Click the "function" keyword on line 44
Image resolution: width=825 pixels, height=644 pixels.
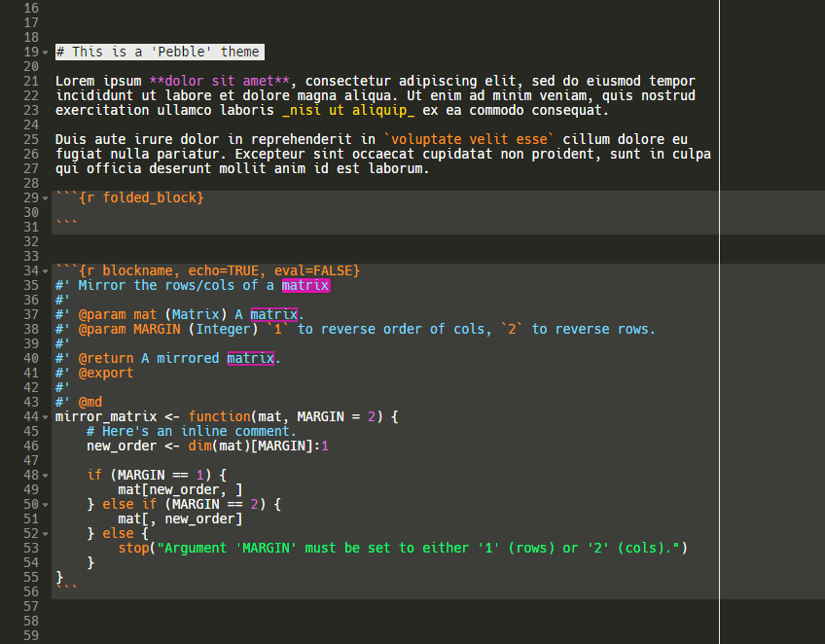pyautogui.click(x=220, y=416)
